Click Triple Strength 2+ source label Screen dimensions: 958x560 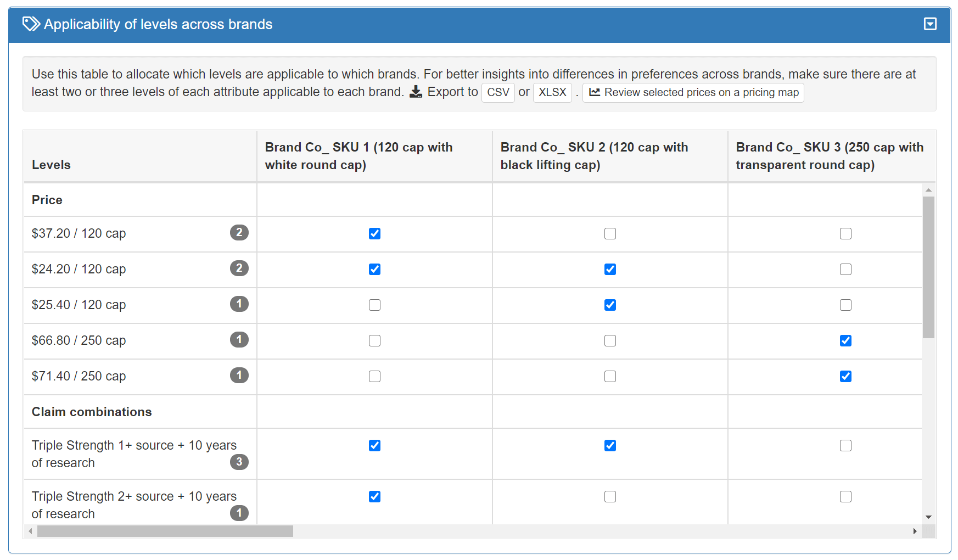(x=134, y=505)
